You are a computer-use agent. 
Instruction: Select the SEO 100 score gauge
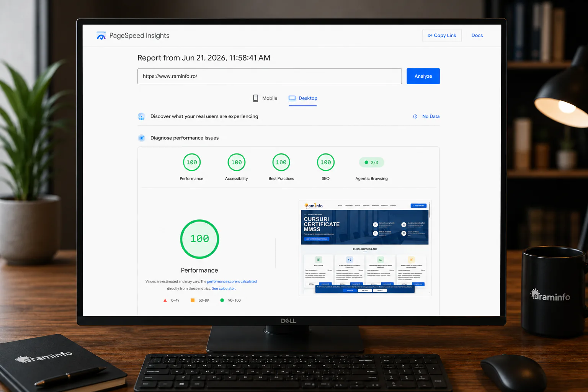coord(326,162)
